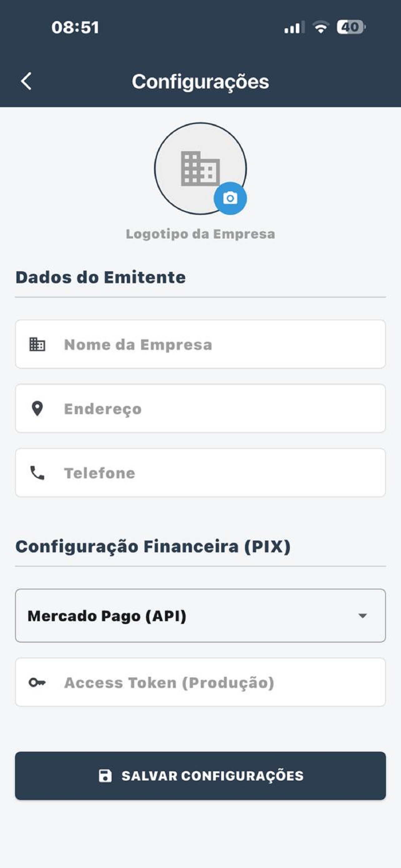Click the dropdown arrow for PIX provider

click(x=362, y=616)
